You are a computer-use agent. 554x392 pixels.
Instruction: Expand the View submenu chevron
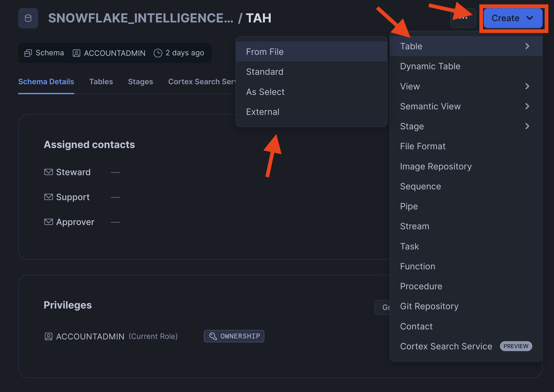click(x=527, y=86)
